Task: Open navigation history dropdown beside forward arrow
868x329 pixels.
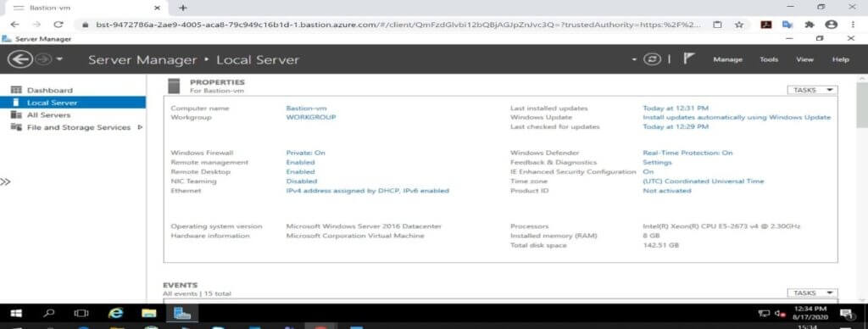Action: coord(59,59)
